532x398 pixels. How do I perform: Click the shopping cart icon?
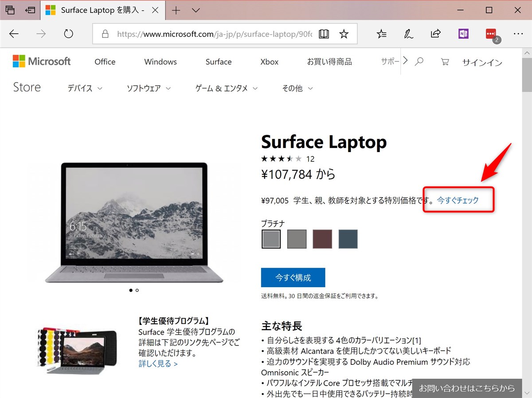[444, 62]
